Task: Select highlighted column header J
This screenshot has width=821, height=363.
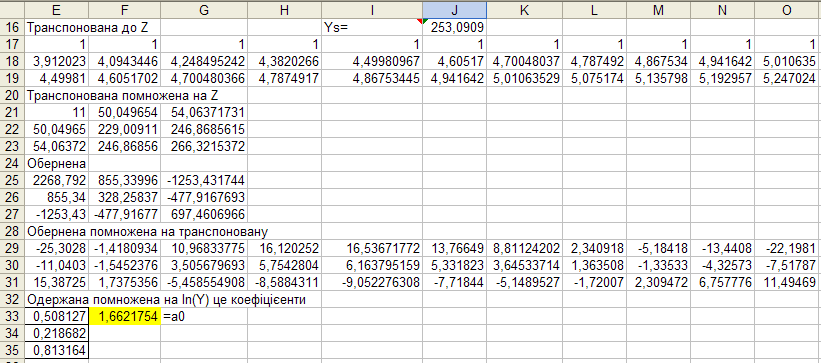Action: [454, 10]
